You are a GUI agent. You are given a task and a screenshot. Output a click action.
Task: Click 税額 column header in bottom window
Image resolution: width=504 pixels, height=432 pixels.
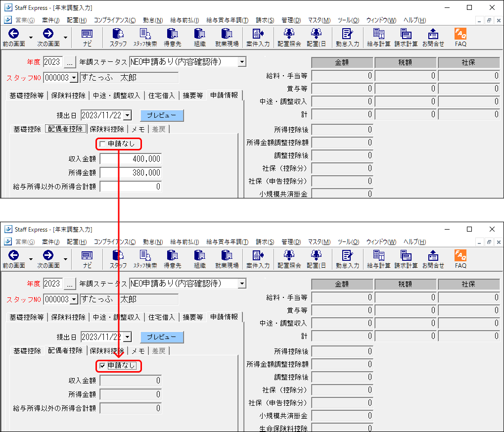point(405,284)
